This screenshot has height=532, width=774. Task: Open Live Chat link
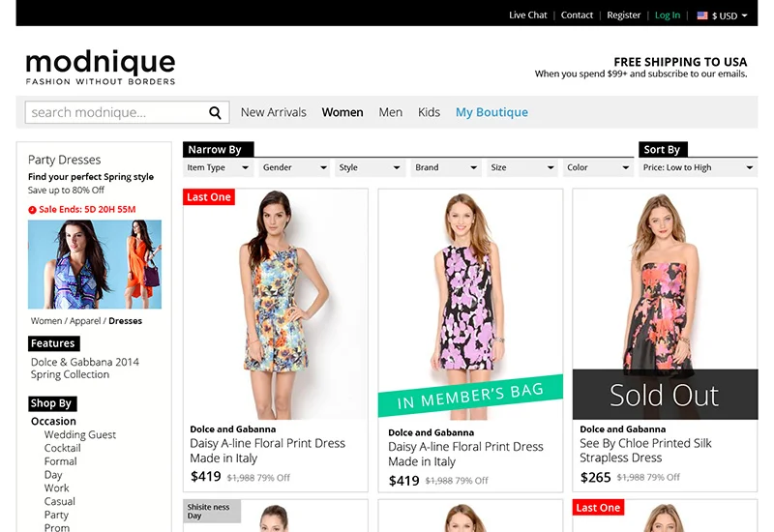pyautogui.click(x=527, y=15)
